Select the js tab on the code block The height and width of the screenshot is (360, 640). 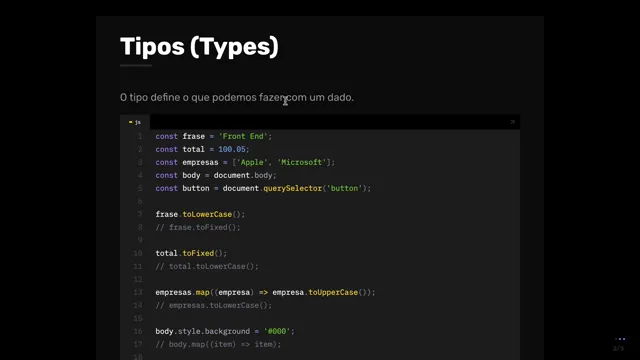(135, 122)
